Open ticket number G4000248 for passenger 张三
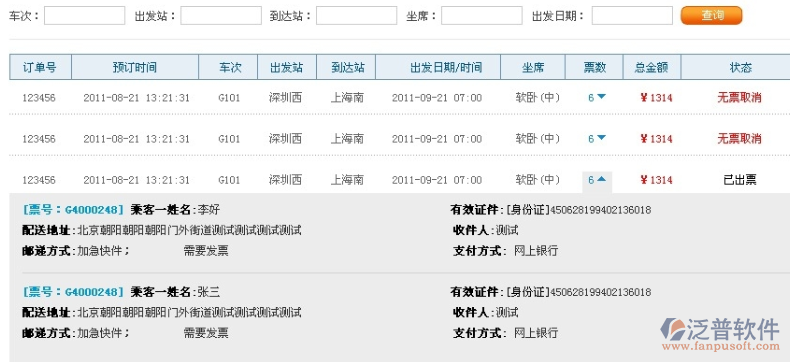The width and height of the screenshot is (790, 362). 73,292
